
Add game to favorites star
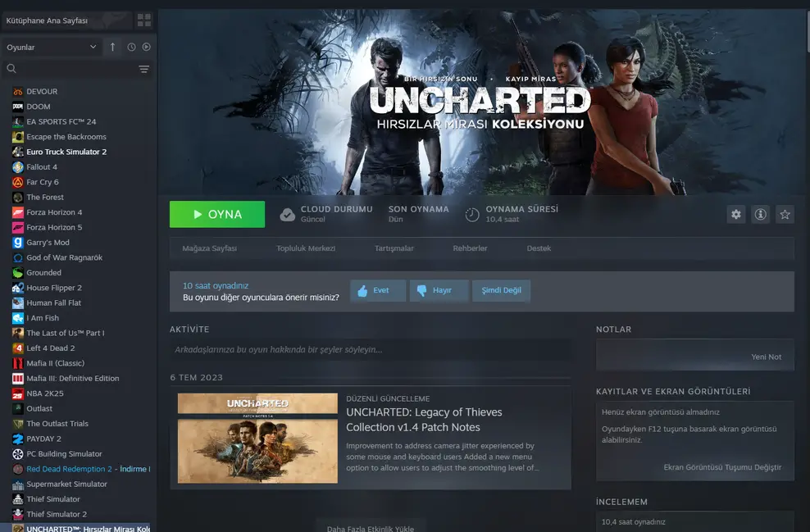785,214
